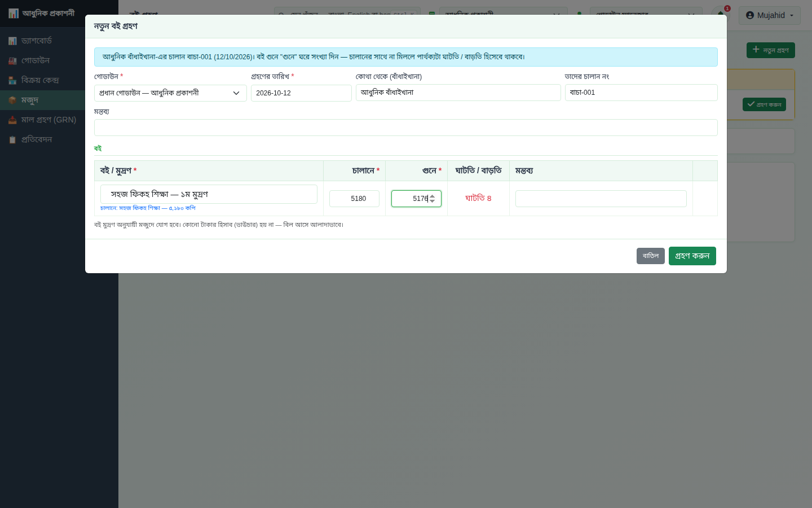Click the বাতিল cancel button
The image size is (812, 508).
tap(651, 256)
